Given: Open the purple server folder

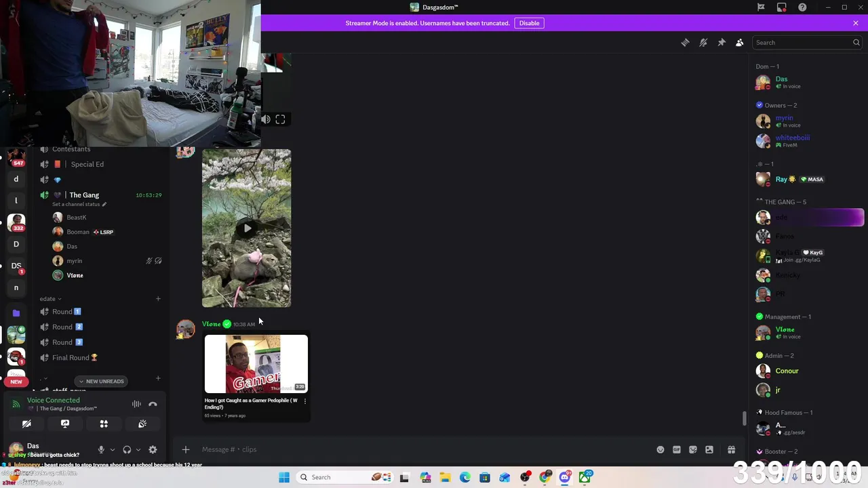Looking at the screenshot, I should (16, 313).
